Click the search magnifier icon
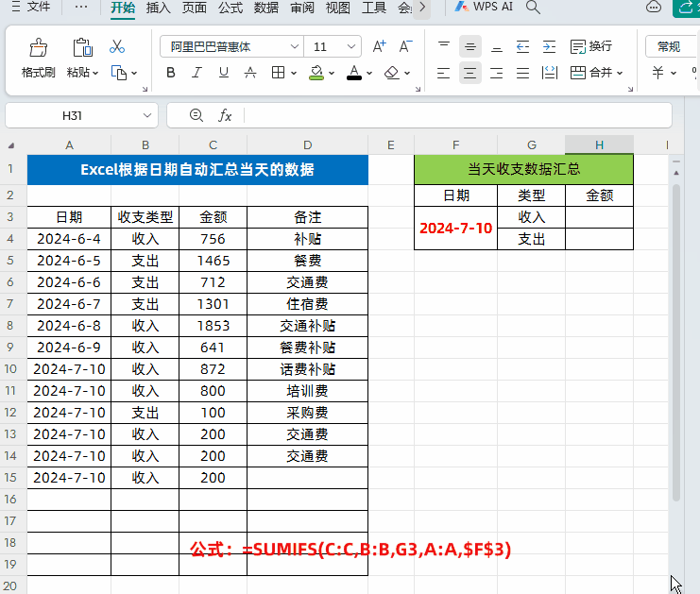This screenshot has height=594, width=700. pyautogui.click(x=533, y=8)
